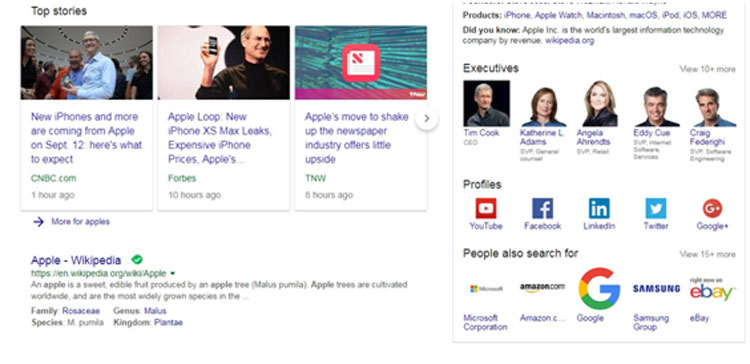Click the MORE link in Products list
The width and height of the screenshot is (750, 364).
714,15
